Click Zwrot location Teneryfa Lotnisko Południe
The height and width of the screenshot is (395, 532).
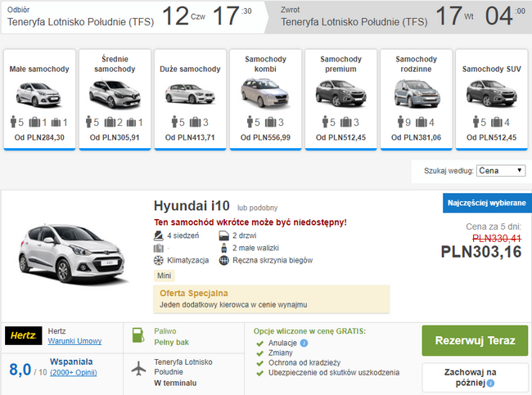354,22
